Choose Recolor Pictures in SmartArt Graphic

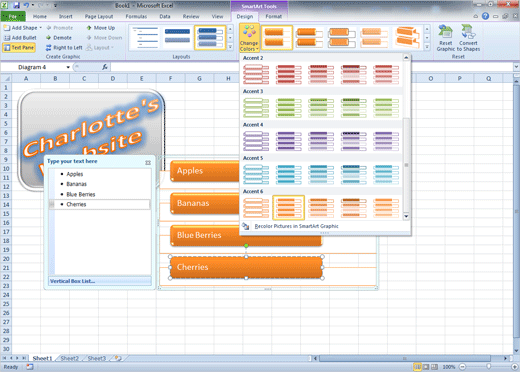[x=296, y=226]
